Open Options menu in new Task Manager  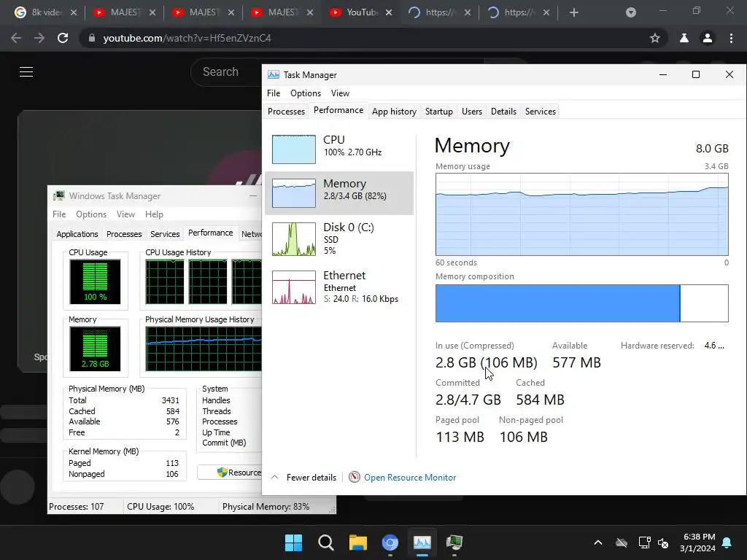point(306,93)
